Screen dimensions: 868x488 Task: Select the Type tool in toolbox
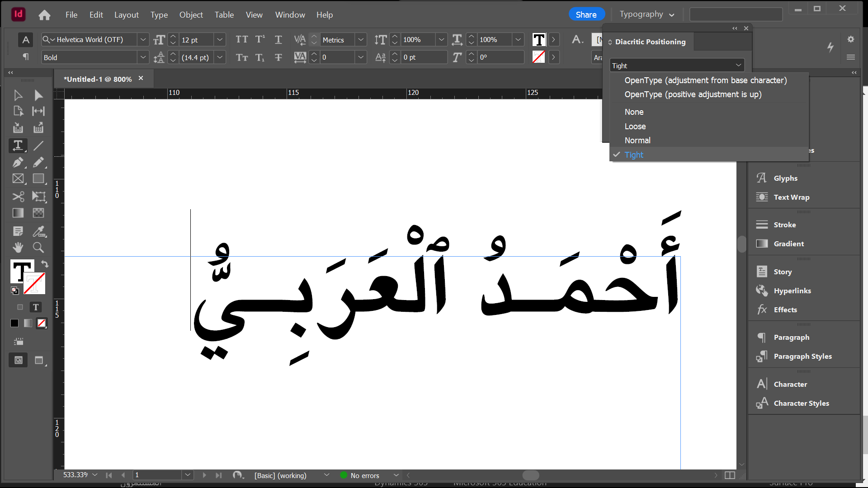[18, 145]
